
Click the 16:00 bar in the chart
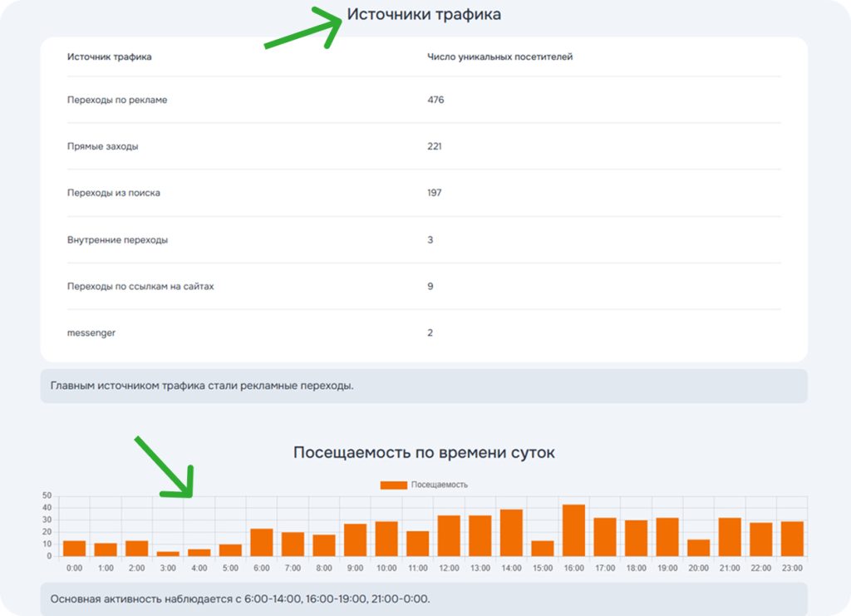click(x=573, y=530)
